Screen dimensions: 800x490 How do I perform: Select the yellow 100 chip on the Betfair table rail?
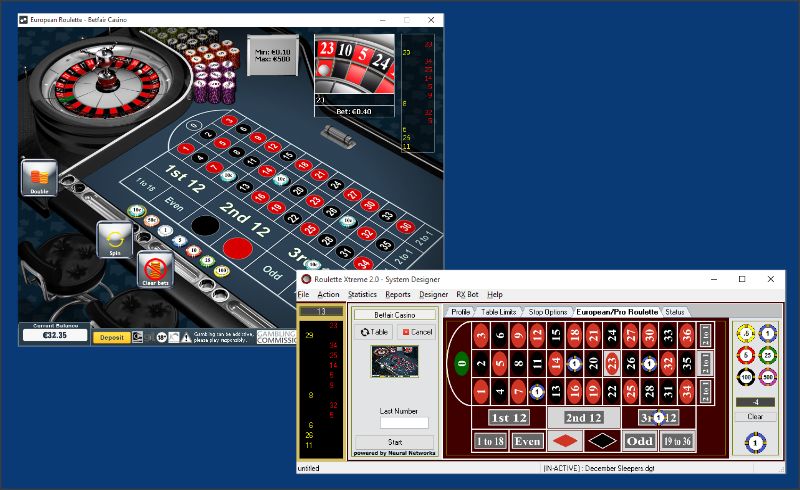221,271
